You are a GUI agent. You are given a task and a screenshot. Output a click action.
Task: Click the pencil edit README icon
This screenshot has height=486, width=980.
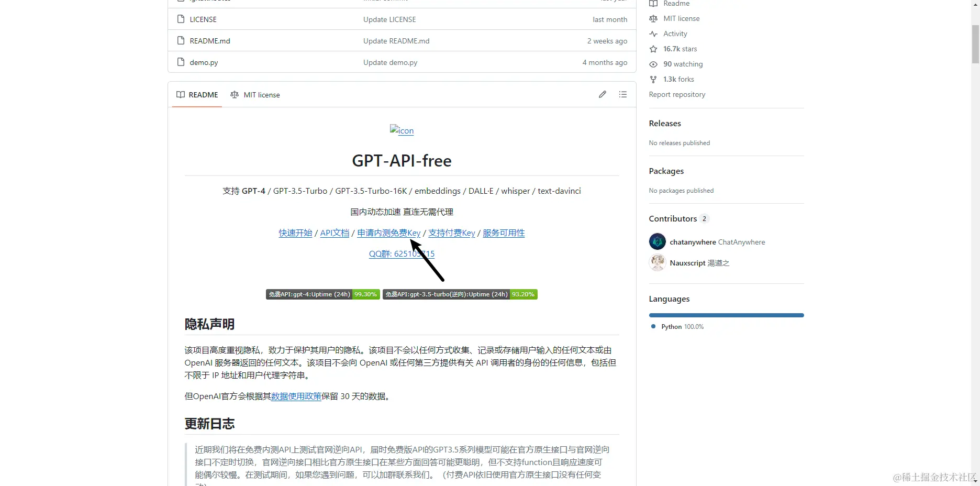pos(603,94)
